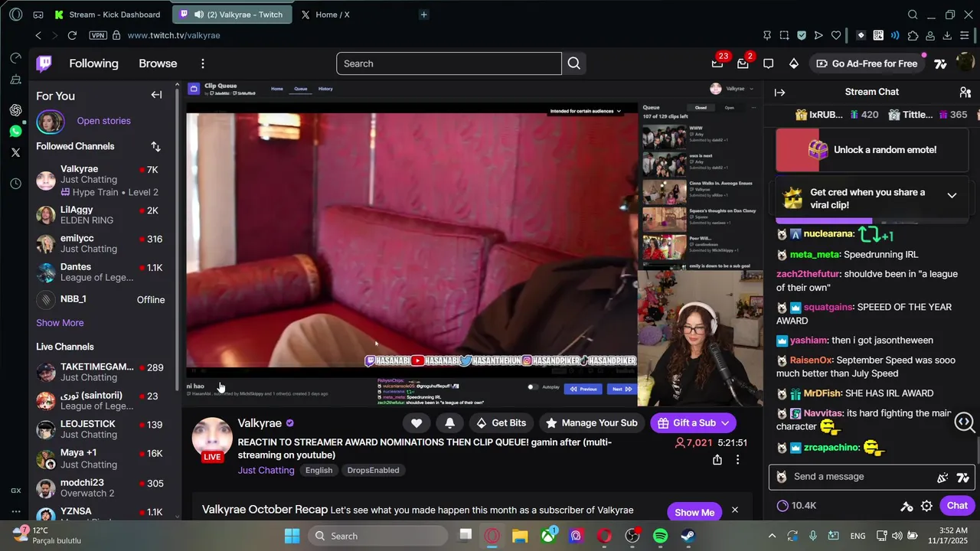Open the whispers speech bubble icon

tap(768, 64)
